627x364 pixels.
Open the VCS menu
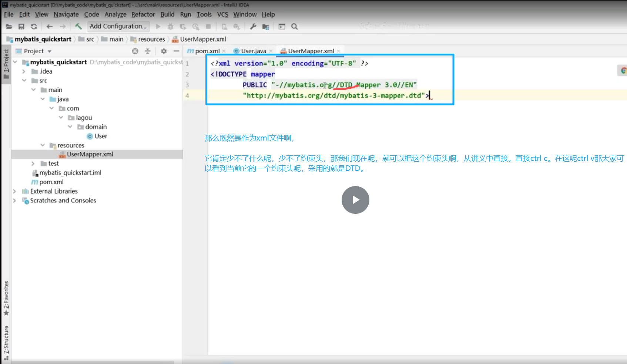tap(222, 14)
